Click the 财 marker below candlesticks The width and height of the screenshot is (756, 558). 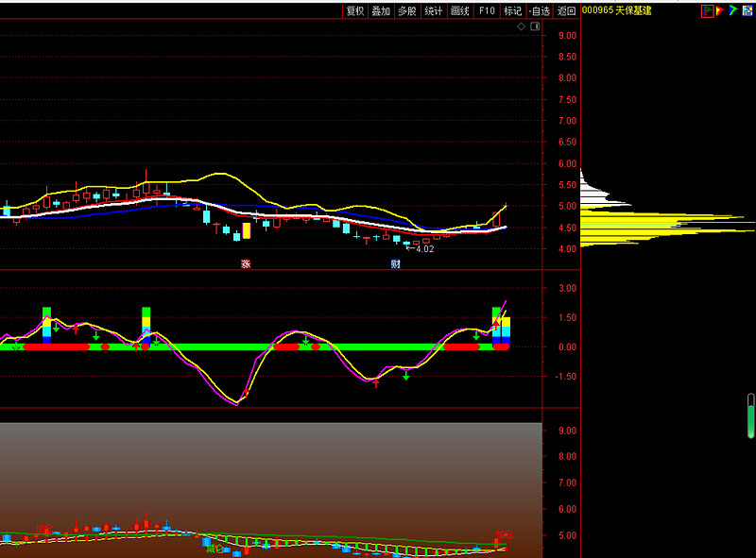coord(395,264)
